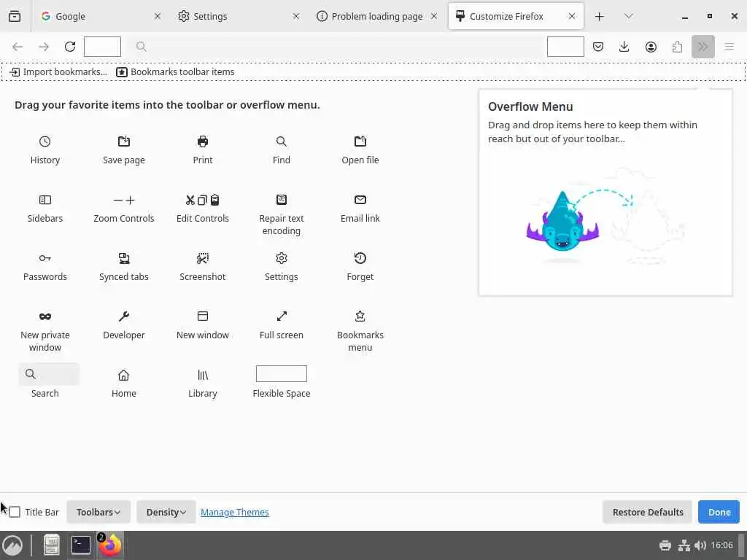The width and height of the screenshot is (747, 560).
Task: Open the Firefox View icon
Action: [x=15, y=16]
